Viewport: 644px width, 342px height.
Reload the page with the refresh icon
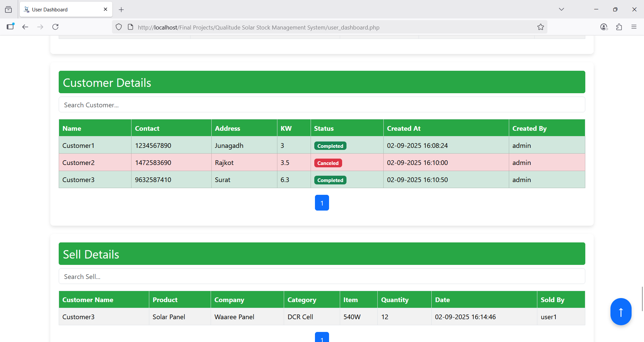coord(55,27)
